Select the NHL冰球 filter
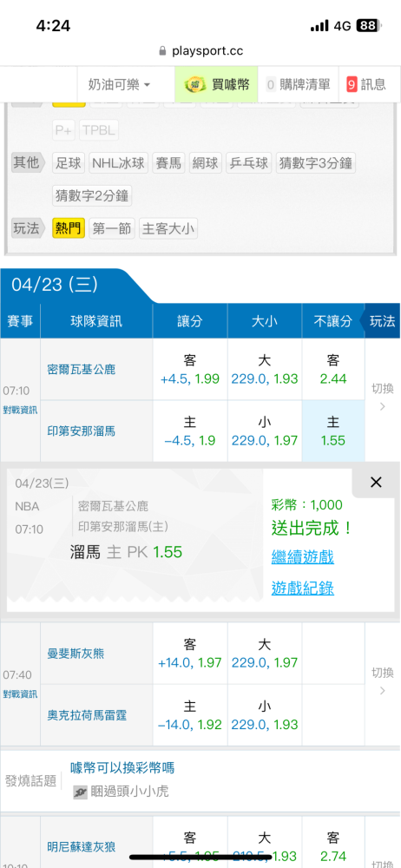This screenshot has height=868, width=401. [119, 163]
